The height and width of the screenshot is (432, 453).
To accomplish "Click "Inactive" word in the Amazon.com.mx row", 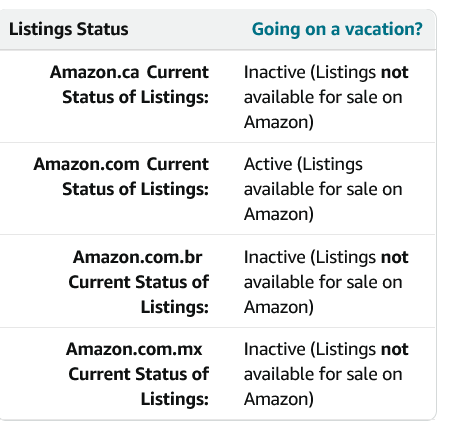I will click(275, 349).
